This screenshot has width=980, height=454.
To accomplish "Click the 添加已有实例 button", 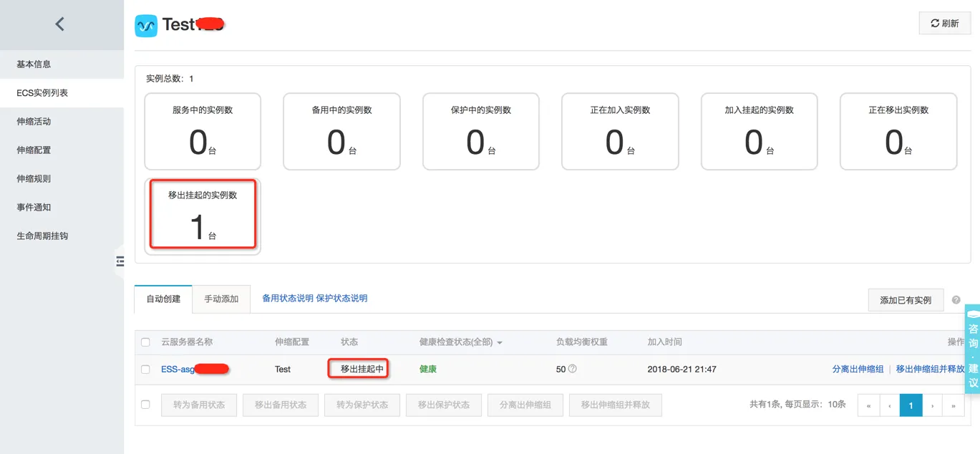I will (906, 299).
